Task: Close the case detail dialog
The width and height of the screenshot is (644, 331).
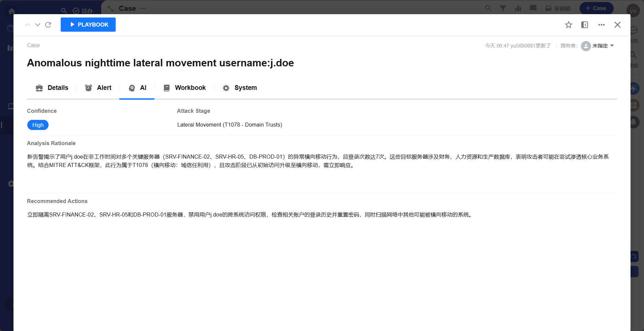Action: 617,25
